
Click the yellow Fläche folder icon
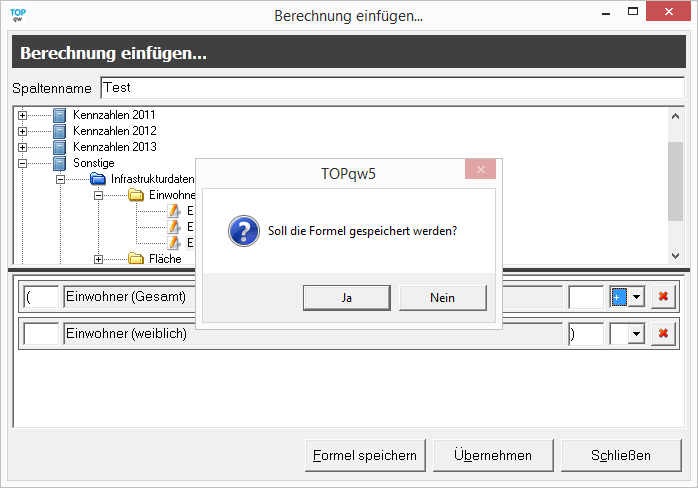coord(136,259)
